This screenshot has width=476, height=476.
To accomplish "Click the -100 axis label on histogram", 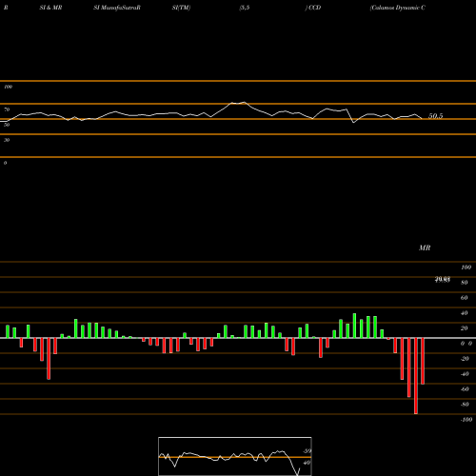I will (466, 420).
